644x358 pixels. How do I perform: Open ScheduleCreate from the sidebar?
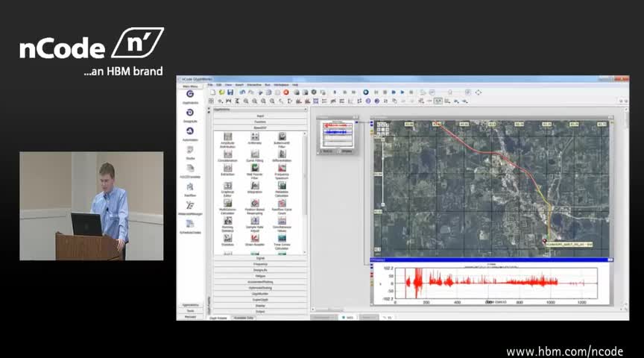point(190,226)
